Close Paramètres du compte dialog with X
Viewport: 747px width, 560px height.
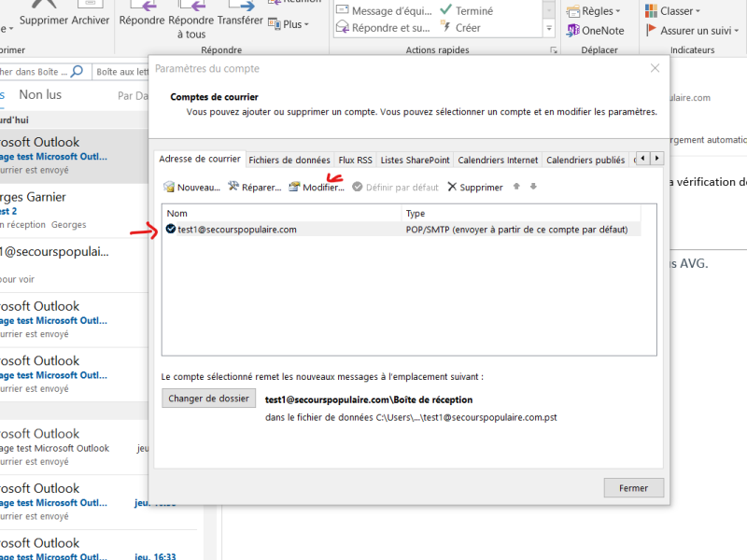tap(655, 68)
